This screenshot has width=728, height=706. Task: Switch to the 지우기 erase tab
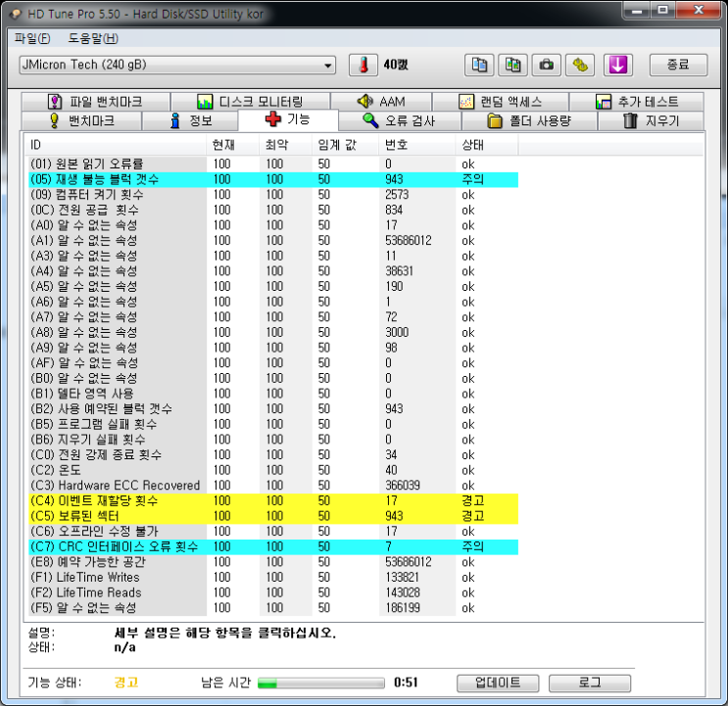(651, 121)
